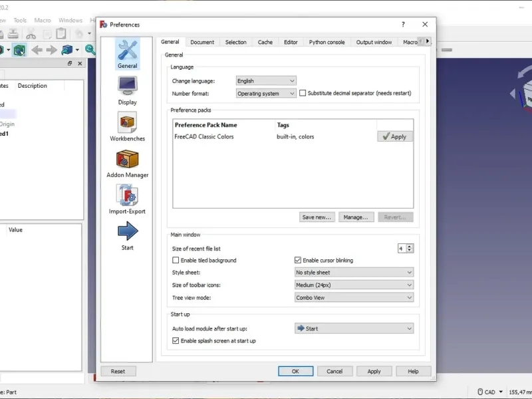Click the Print icon in main toolbar

13,34
